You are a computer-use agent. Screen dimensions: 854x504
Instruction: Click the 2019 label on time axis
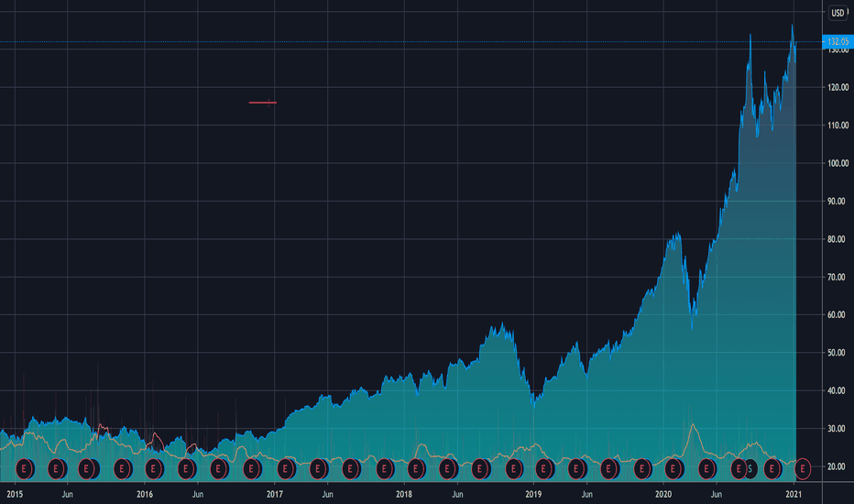533,494
